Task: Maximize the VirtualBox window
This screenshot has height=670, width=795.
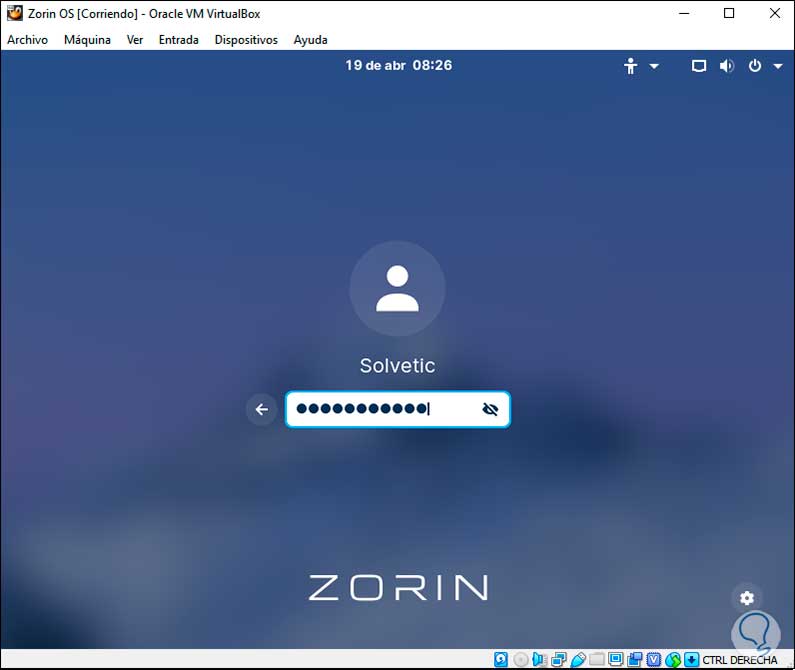Action: (x=729, y=13)
